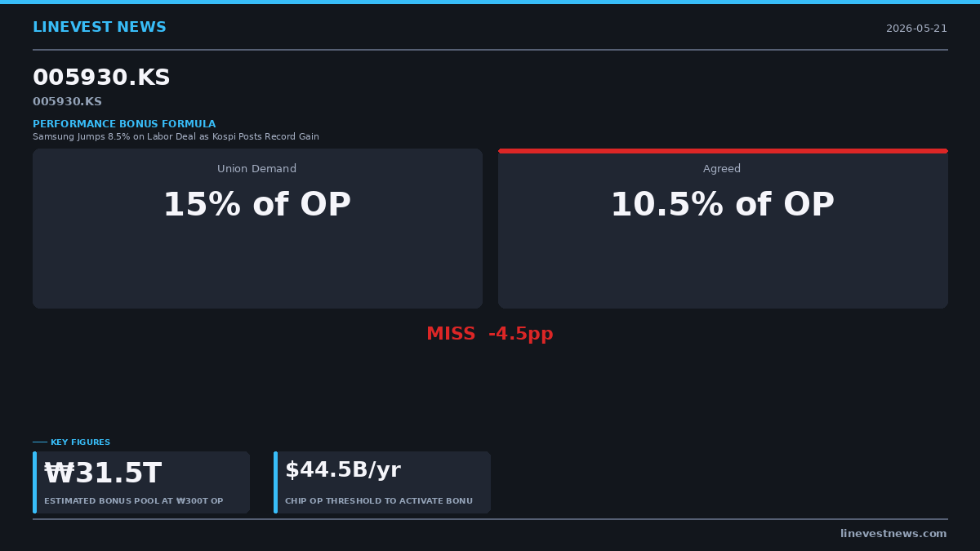980x551 pixels.
Task: Click the red bar atop Agreed card
Action: pos(723,151)
